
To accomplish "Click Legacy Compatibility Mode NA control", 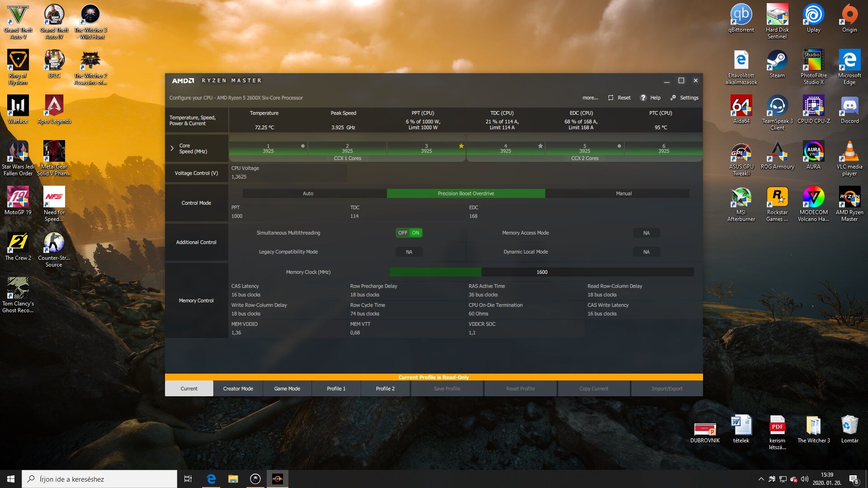I will (x=409, y=252).
